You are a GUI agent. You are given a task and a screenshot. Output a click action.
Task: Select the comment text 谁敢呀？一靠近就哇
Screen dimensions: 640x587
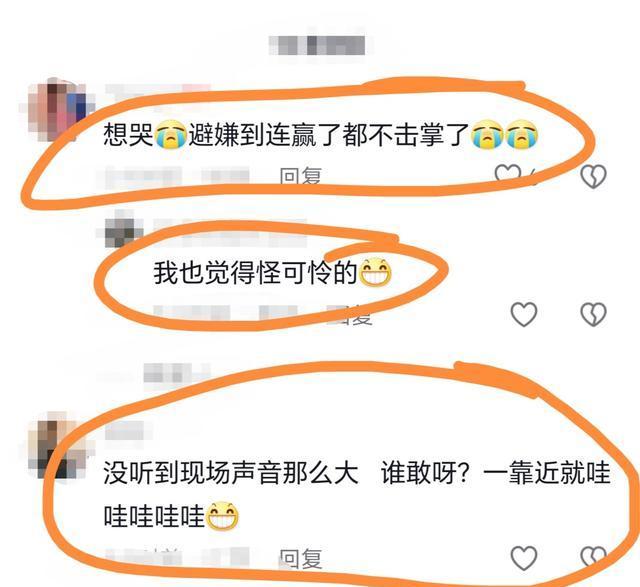point(496,473)
